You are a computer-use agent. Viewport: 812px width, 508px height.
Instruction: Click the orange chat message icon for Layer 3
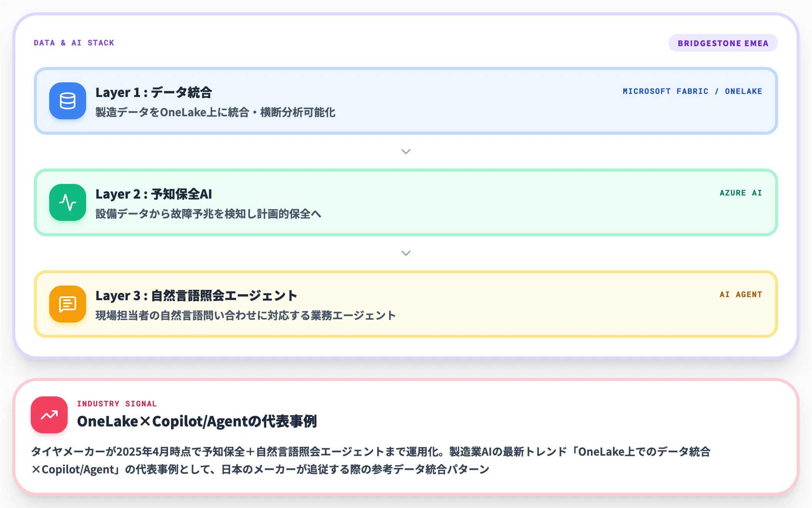68,304
